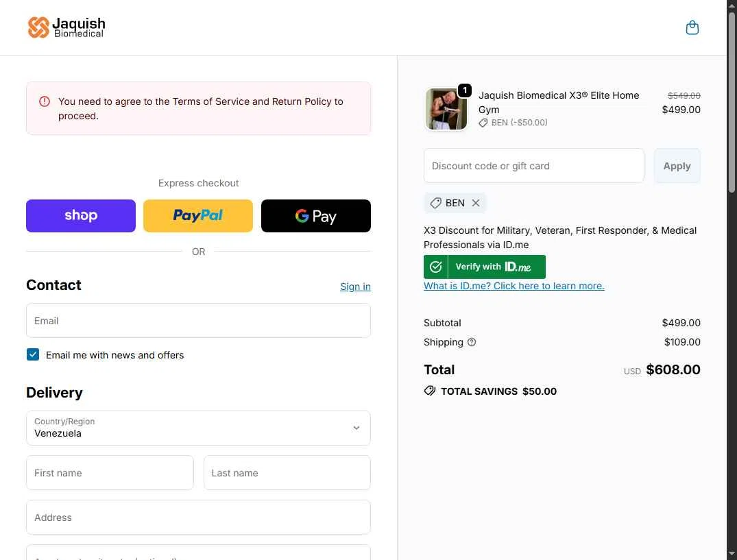Focus the Email input field

[x=198, y=321]
